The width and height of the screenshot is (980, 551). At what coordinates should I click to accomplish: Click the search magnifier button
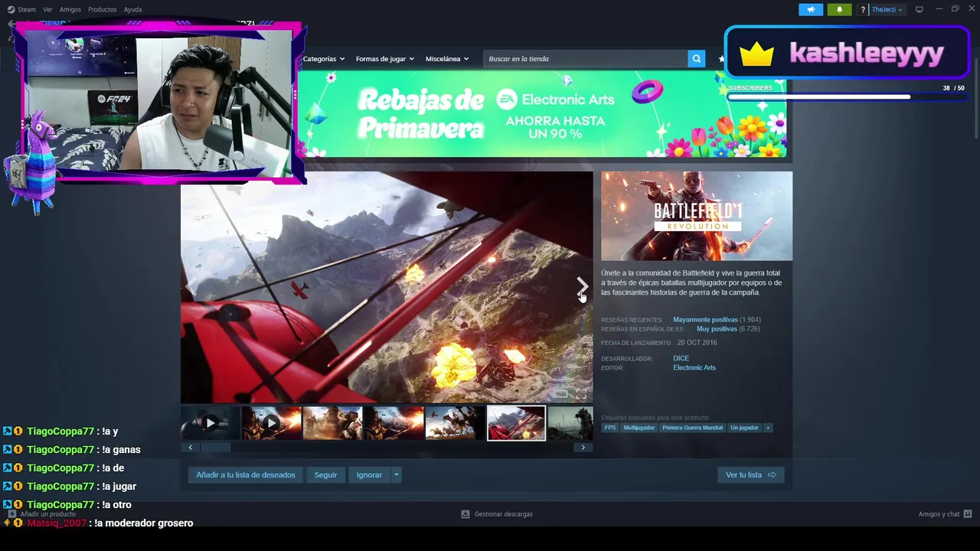click(696, 58)
